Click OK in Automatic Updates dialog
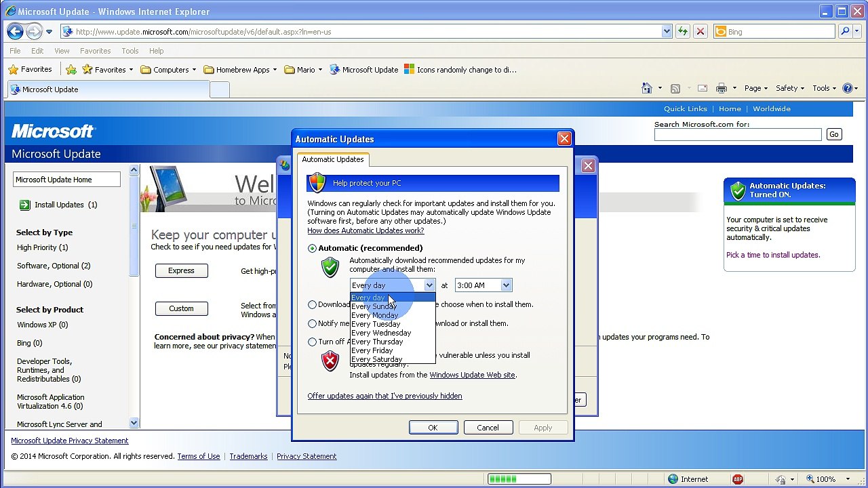Viewport: 868px width, 488px height. click(433, 428)
